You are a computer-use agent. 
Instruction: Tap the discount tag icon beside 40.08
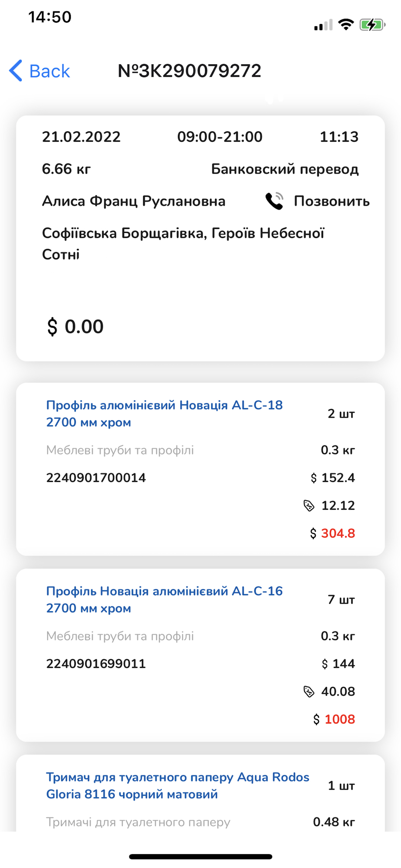point(309,691)
